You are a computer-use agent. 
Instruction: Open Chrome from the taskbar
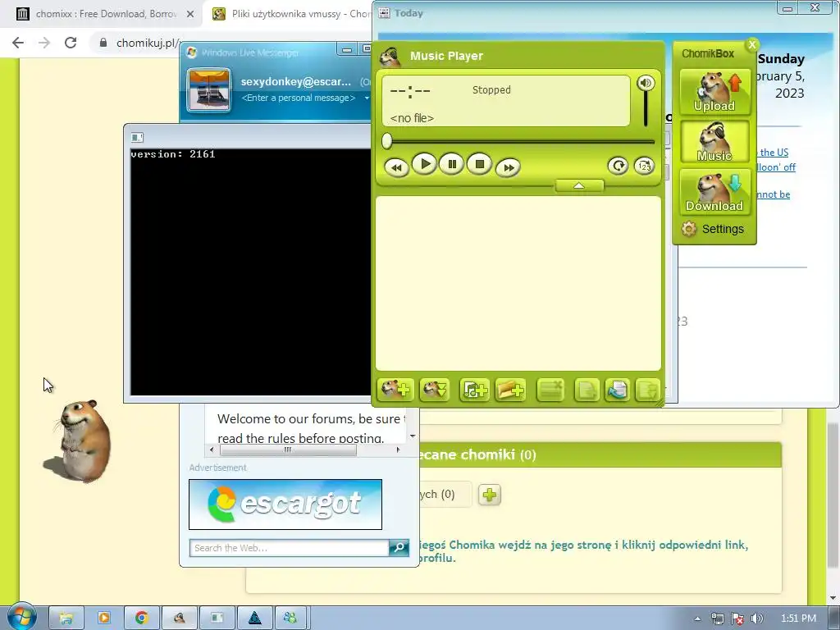(141, 619)
